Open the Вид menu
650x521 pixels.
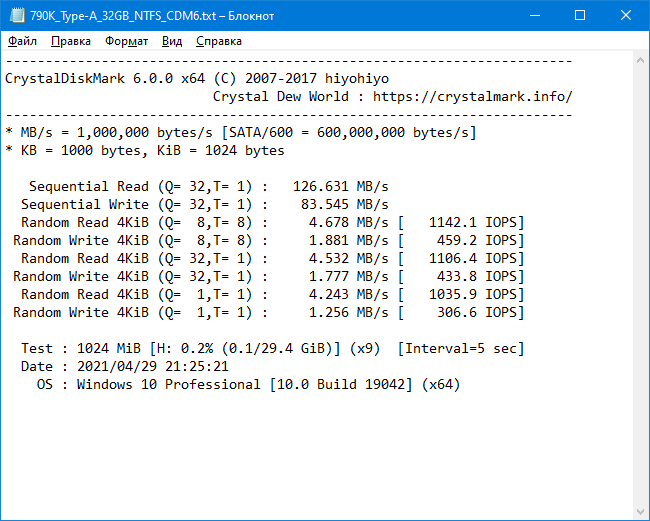pyautogui.click(x=172, y=41)
